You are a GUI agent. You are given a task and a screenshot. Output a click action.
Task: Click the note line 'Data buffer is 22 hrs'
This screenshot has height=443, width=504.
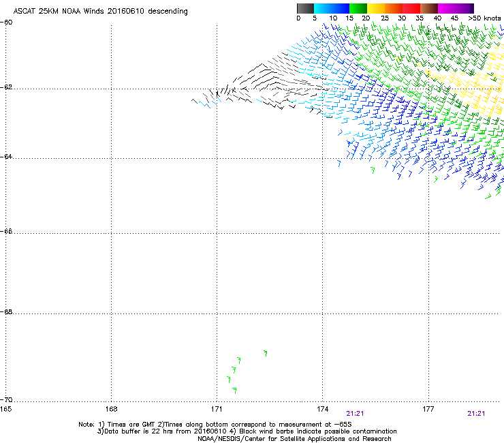pyautogui.click(x=247, y=431)
